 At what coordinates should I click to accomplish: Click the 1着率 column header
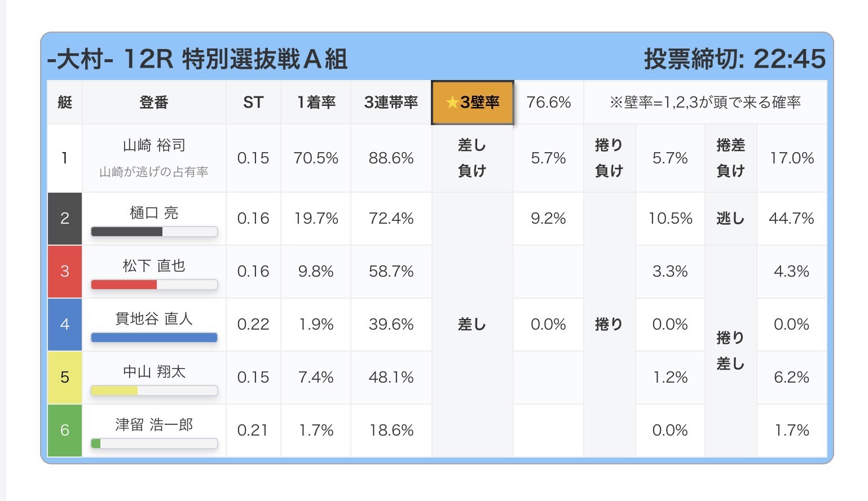pyautogui.click(x=316, y=102)
